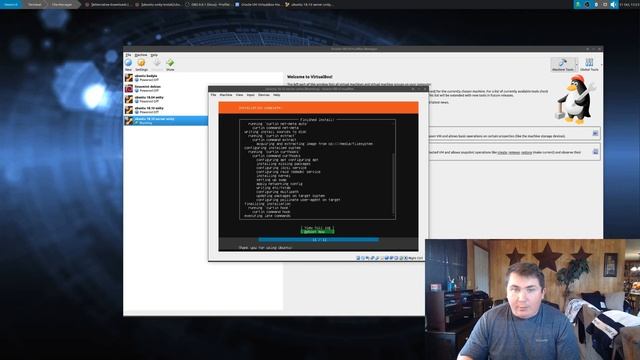The height and width of the screenshot is (360, 640).
Task: Select the running ubuntu 18.10 server virtual machine
Action: [x=166, y=120]
